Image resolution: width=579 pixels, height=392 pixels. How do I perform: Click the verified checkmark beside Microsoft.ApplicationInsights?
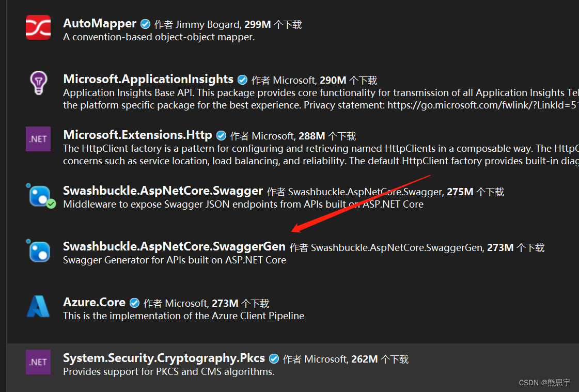coord(242,80)
